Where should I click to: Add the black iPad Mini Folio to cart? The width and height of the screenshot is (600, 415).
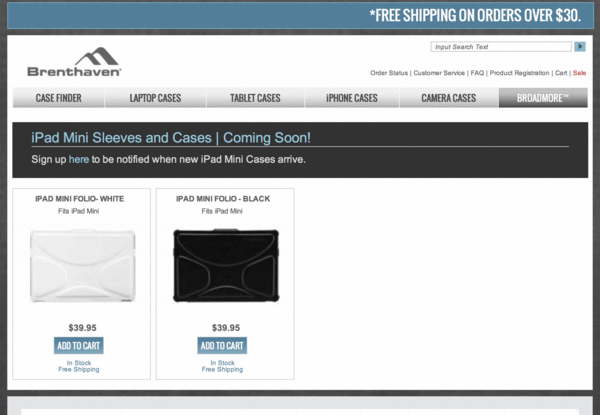click(x=222, y=345)
